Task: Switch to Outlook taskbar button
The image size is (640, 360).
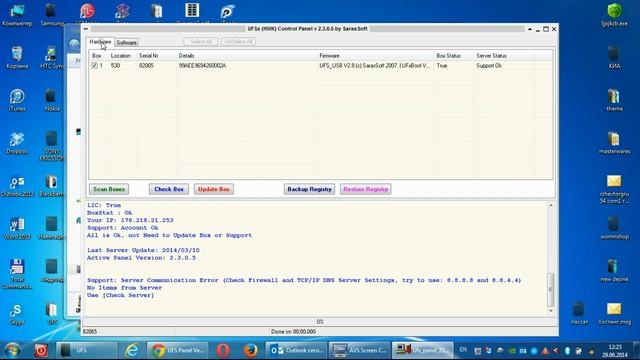Action: (297, 350)
